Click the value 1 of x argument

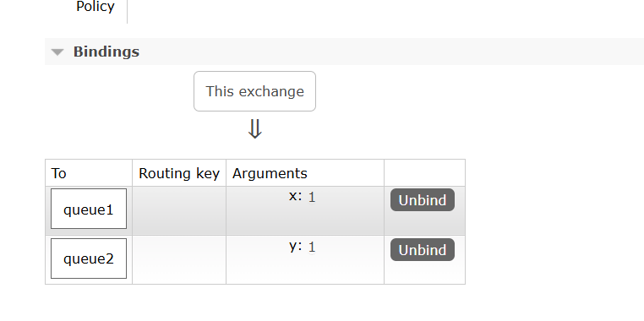[312, 198]
